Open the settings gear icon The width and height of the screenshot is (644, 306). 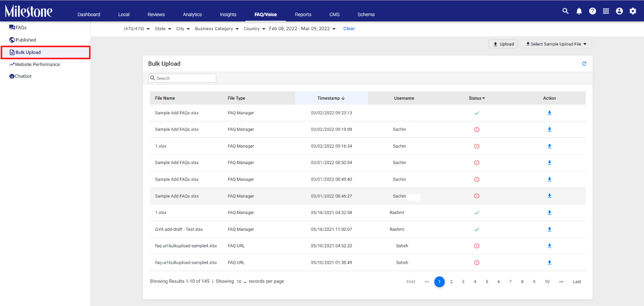[633, 11]
